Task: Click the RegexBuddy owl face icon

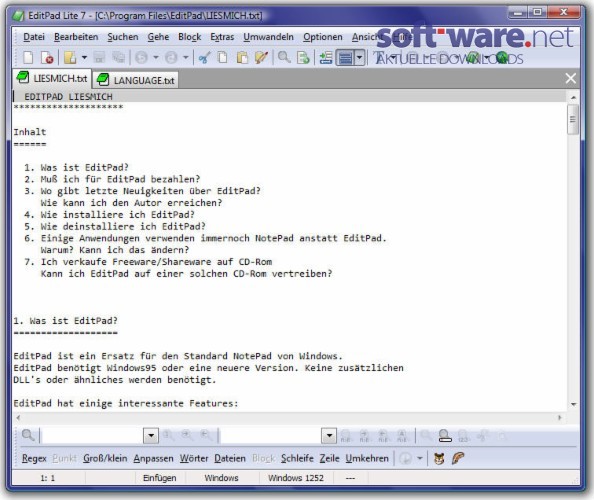Action: (x=439, y=458)
